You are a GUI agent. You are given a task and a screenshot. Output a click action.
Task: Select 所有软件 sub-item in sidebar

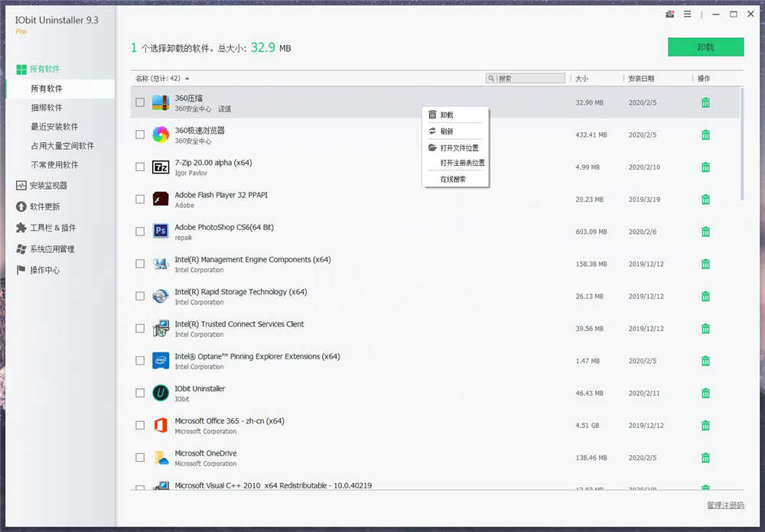click(x=60, y=88)
